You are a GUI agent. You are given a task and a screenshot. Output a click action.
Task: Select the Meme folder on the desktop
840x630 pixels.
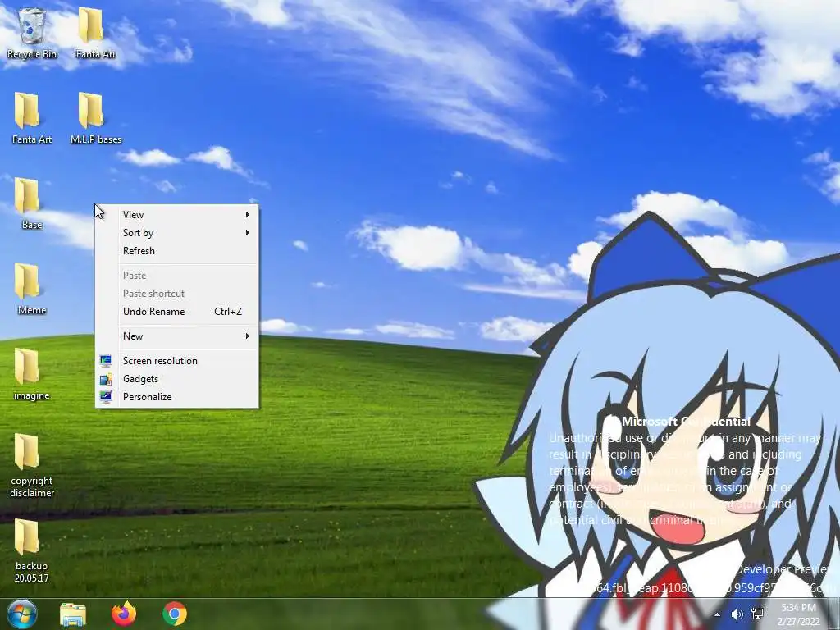pos(32,289)
